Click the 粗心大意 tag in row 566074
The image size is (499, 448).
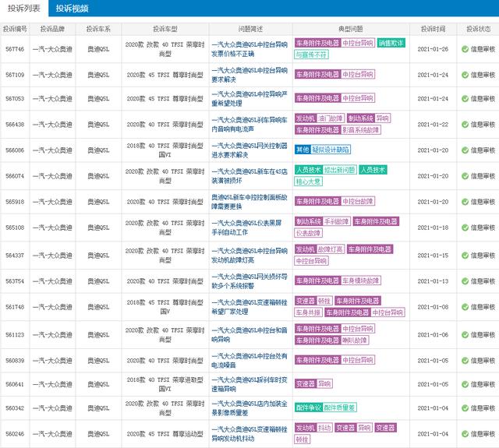pyautogui.click(x=309, y=182)
